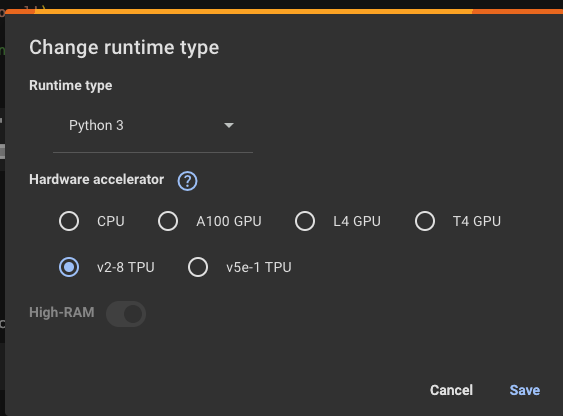Click the High-RAM label text
Image resolution: width=563 pixels, height=416 pixels.
[x=62, y=313]
